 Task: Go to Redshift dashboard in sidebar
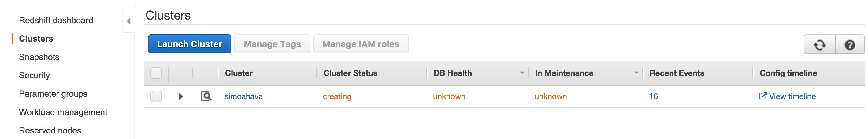coord(56,20)
